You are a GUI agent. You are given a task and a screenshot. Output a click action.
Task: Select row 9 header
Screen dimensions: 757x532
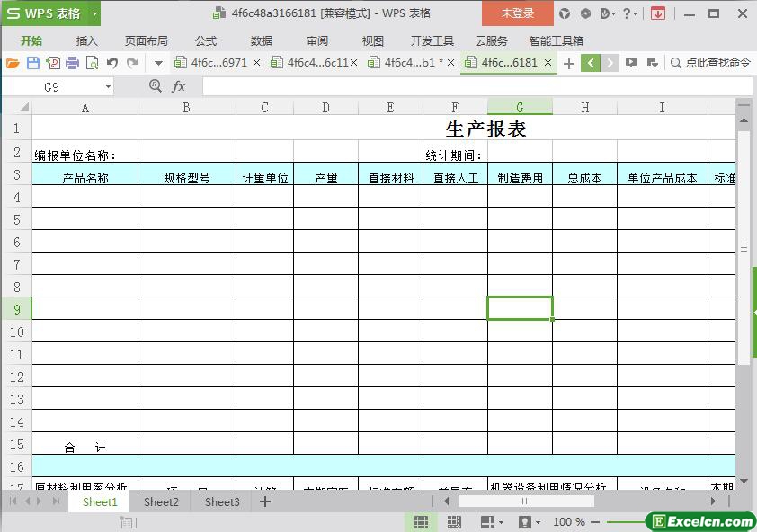coord(17,309)
